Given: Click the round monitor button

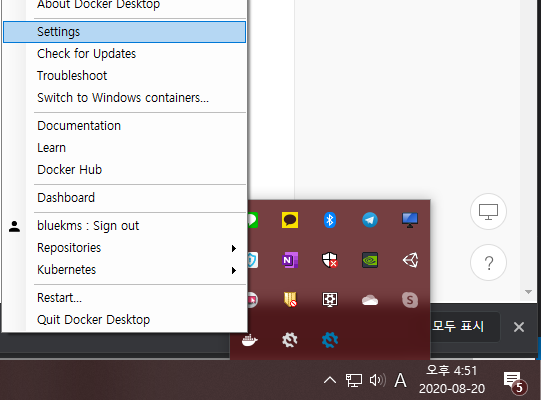Looking at the screenshot, I should click(x=488, y=212).
